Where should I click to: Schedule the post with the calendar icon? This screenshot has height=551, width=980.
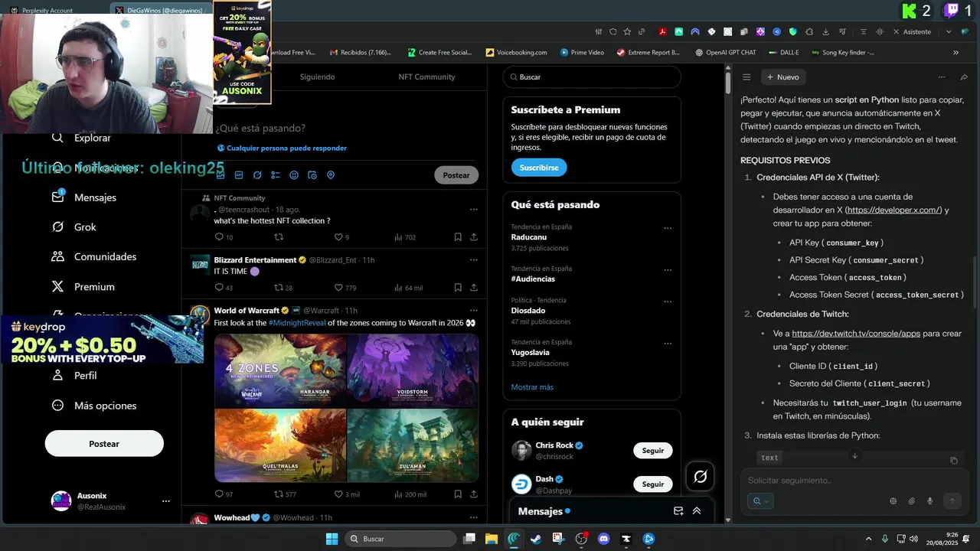coord(312,175)
